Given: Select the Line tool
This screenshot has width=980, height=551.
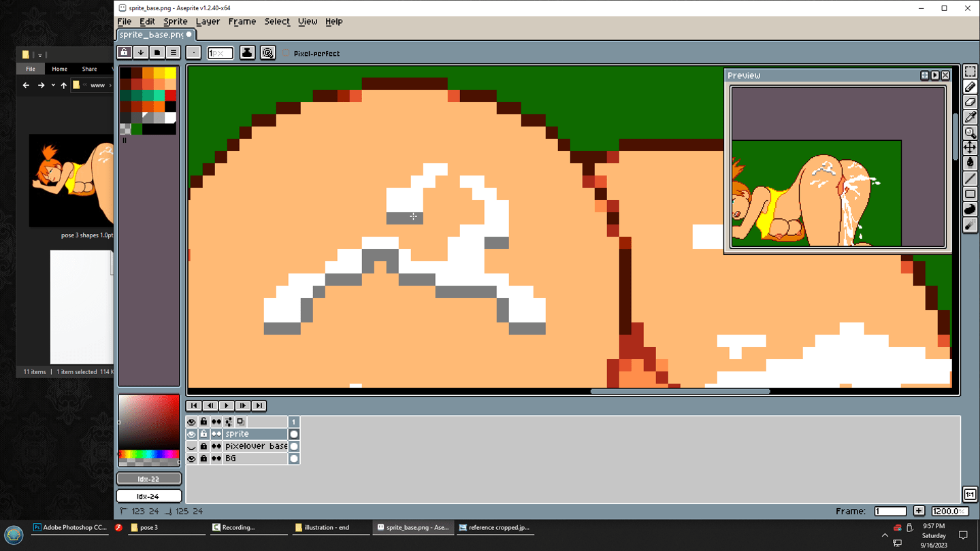Looking at the screenshot, I should 970,178.
